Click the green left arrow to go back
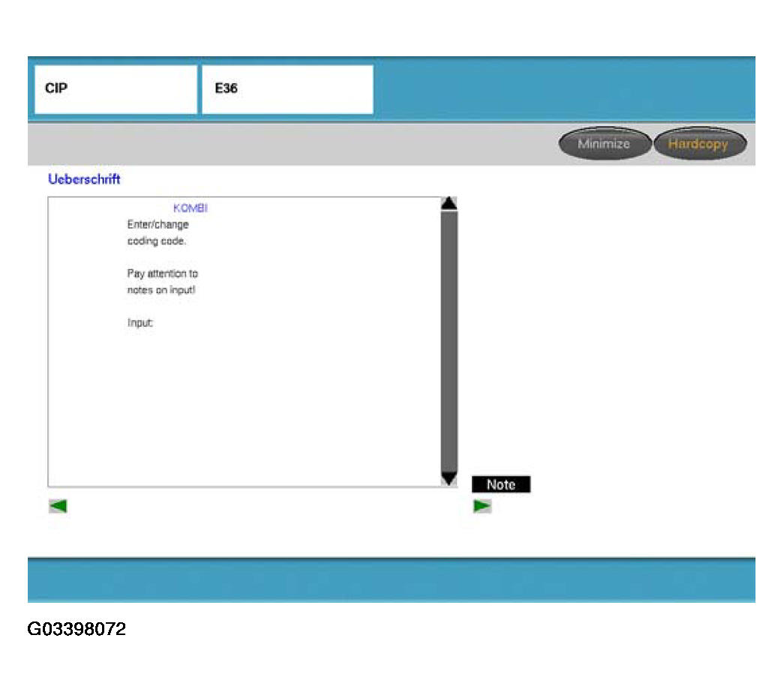This screenshot has height=692, width=784. 58,506
